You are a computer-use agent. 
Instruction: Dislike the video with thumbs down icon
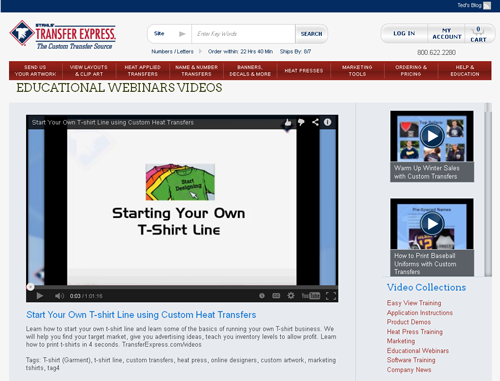301,122
